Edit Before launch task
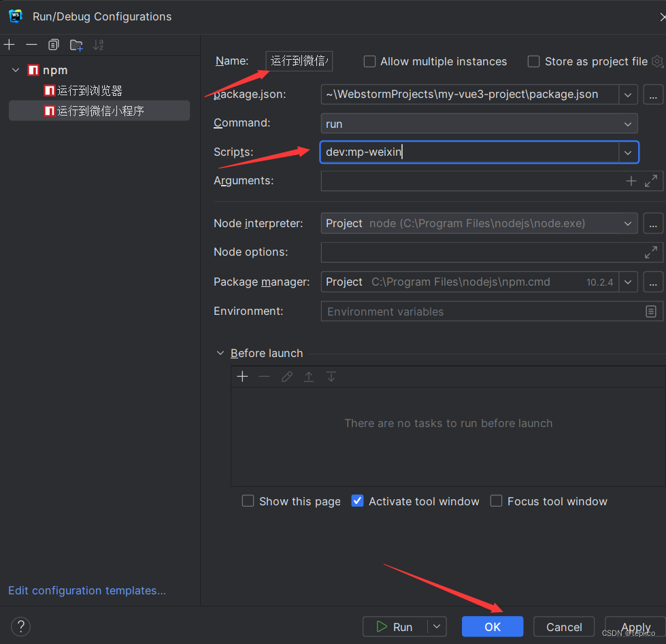This screenshot has height=644, width=666. click(286, 377)
